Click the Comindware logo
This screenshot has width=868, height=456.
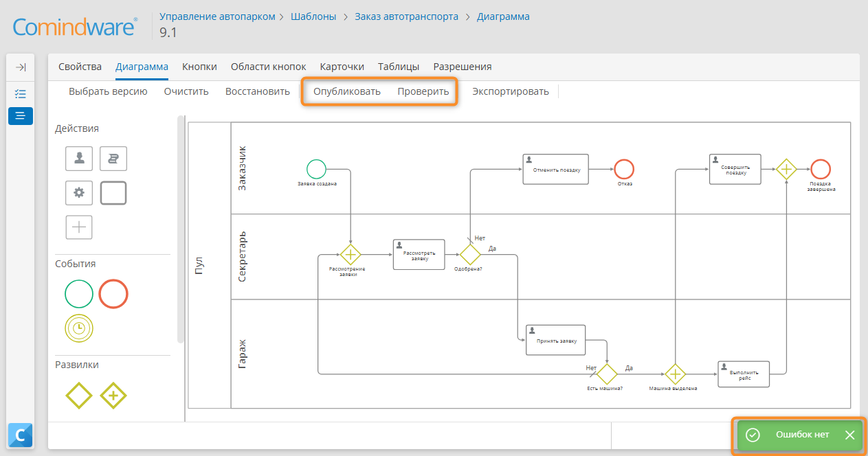[x=75, y=27]
